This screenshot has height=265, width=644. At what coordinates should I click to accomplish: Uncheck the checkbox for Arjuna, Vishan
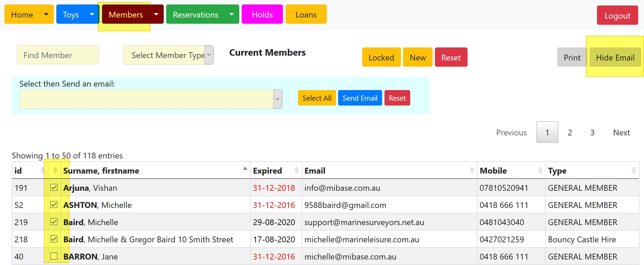click(x=54, y=187)
